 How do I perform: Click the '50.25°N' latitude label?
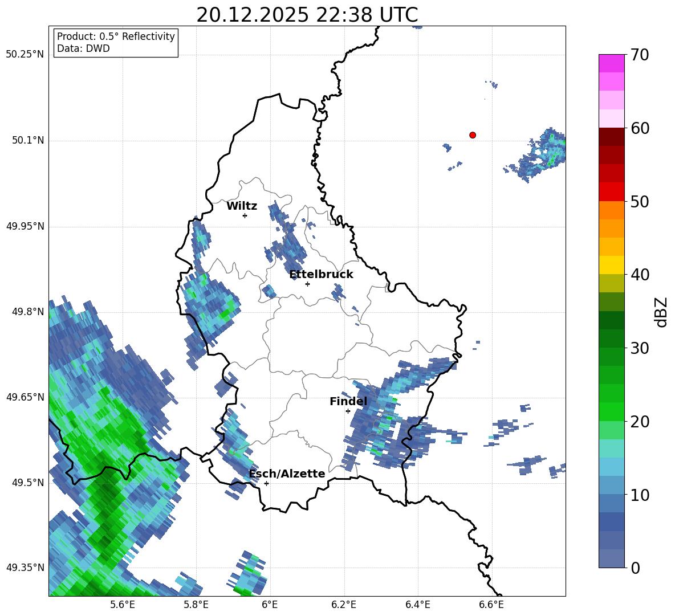pyautogui.click(x=25, y=55)
